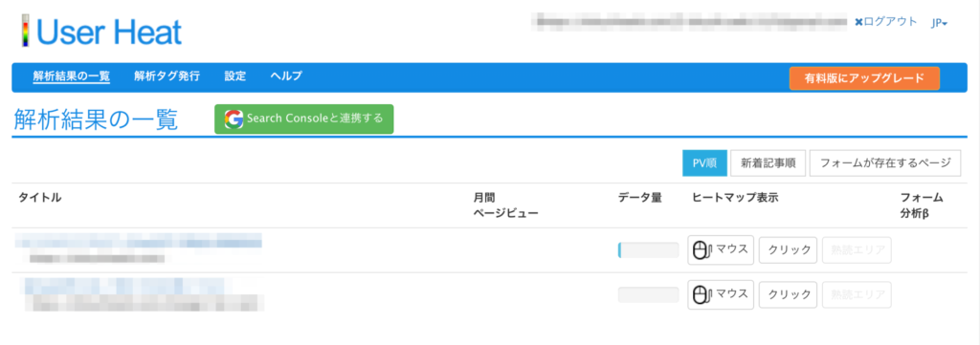Viewport: 980px width, 345px height.
Task: Select the PV順 sort option
Action: click(704, 163)
